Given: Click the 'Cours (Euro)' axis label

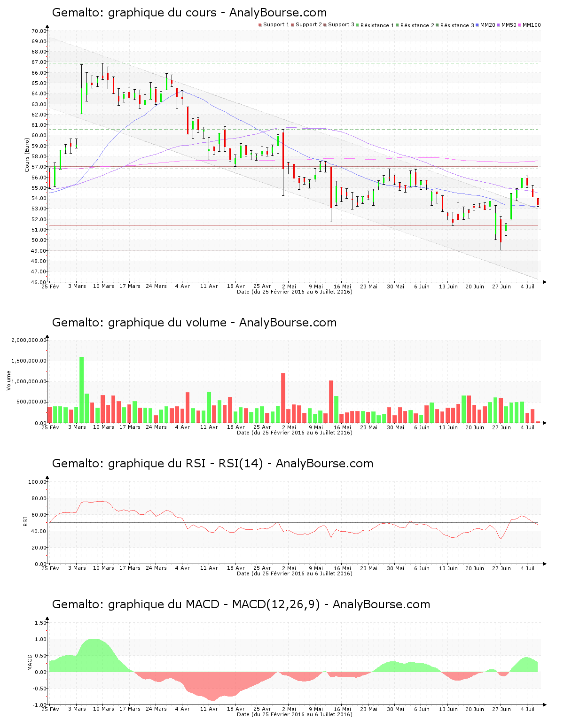Looking at the screenshot, I should 27,155.
